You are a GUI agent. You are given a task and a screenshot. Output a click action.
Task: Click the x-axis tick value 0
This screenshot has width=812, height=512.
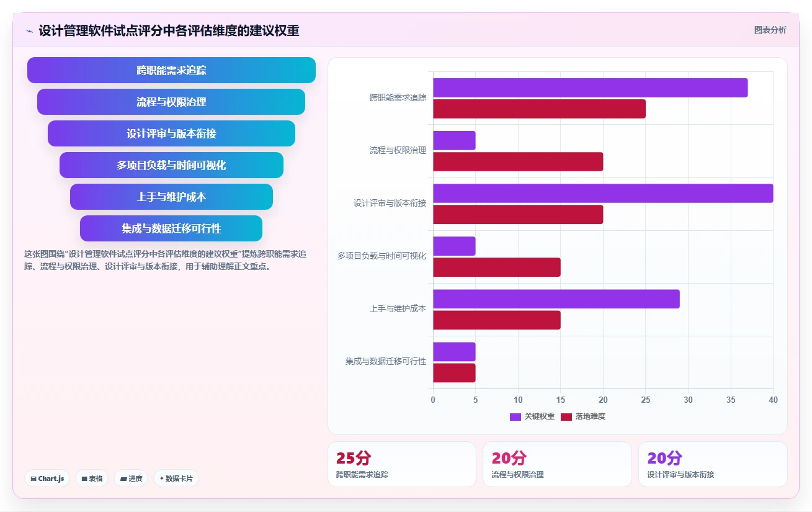pyautogui.click(x=433, y=400)
